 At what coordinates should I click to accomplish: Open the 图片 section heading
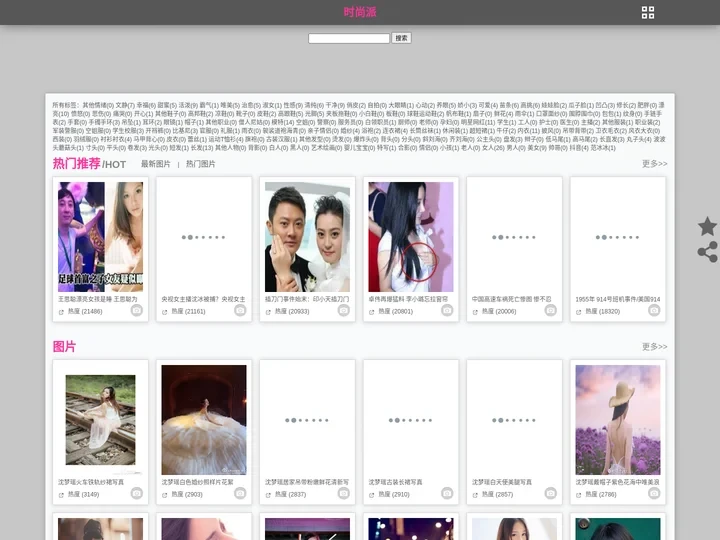pyautogui.click(x=64, y=346)
